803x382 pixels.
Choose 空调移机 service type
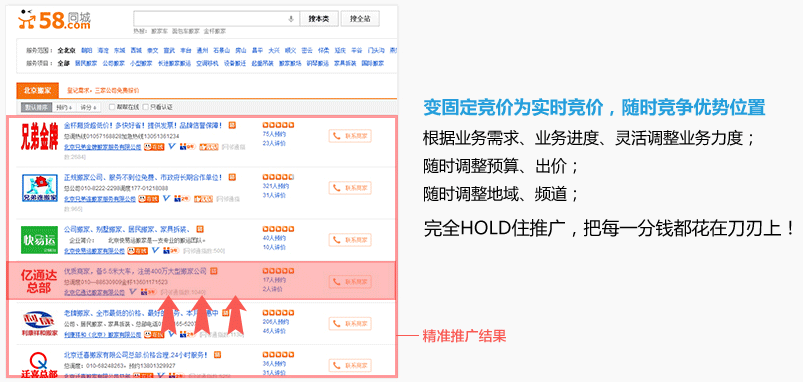tap(207, 63)
